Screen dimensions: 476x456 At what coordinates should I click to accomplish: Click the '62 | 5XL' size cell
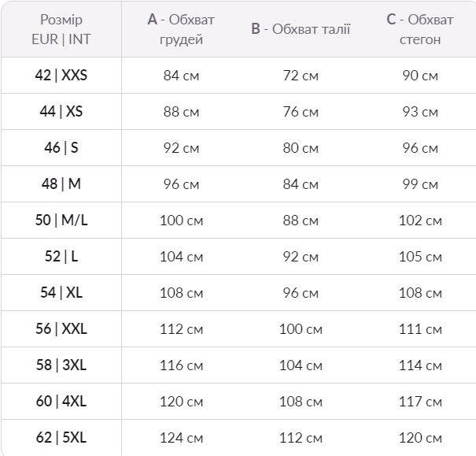click(61, 437)
